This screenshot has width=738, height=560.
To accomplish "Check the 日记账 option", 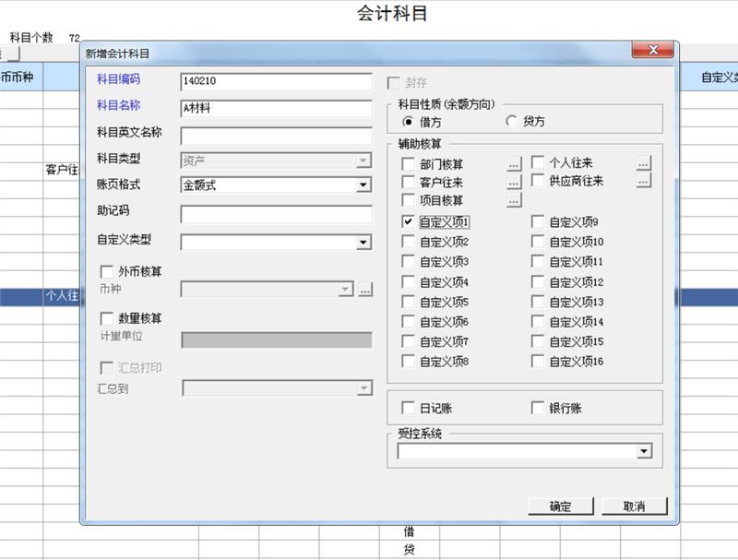I will (x=409, y=408).
